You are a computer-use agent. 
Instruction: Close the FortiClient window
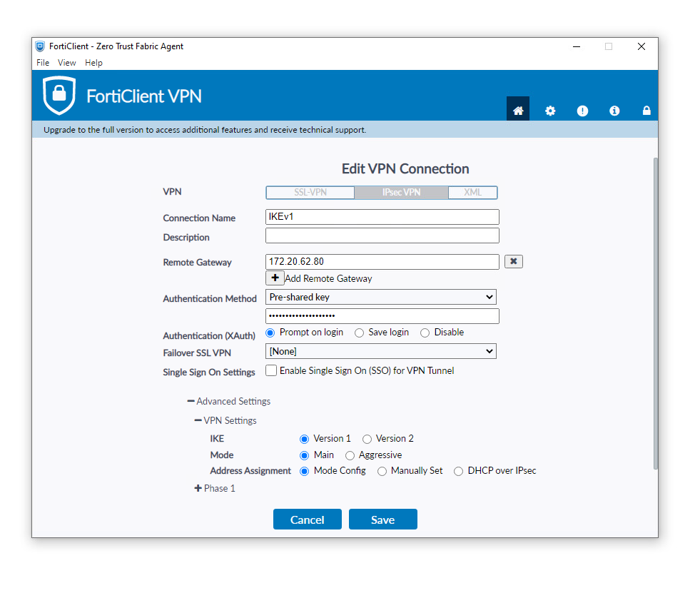point(641,46)
